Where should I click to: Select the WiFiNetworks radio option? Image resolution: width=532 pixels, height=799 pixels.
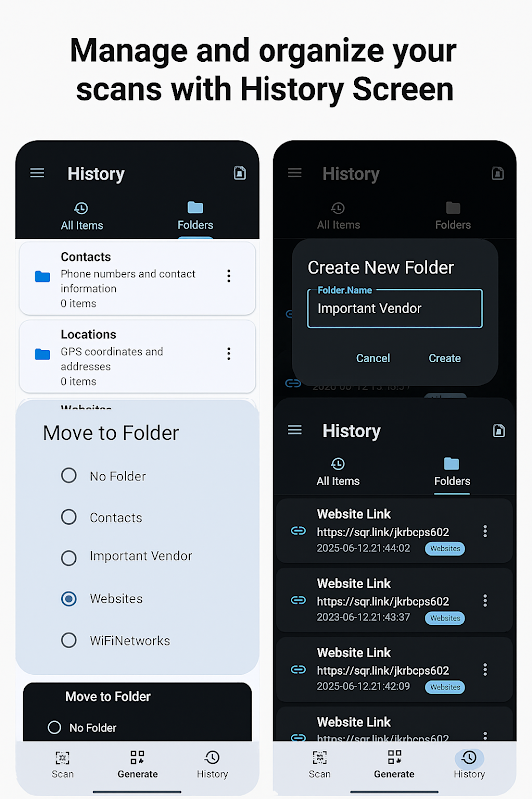69,640
